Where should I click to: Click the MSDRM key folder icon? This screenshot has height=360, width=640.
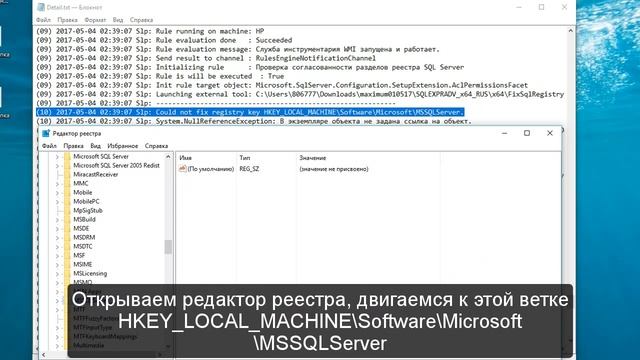[x=67, y=238]
